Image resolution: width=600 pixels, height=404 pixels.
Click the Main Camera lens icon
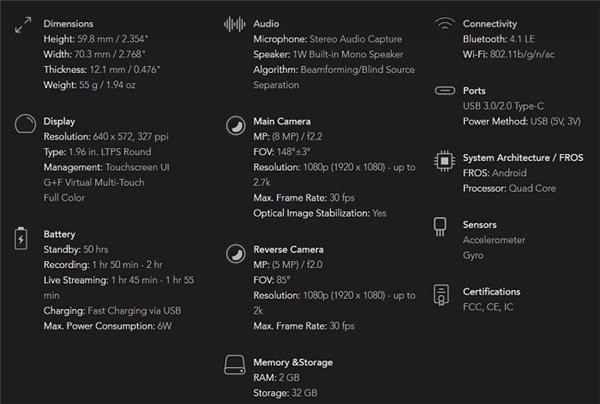click(x=233, y=126)
